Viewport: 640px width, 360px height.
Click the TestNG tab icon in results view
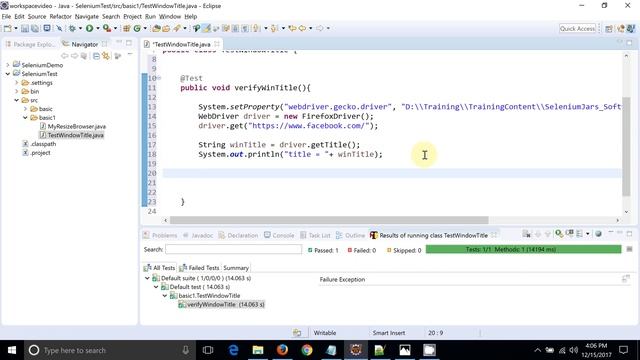tap(373, 235)
